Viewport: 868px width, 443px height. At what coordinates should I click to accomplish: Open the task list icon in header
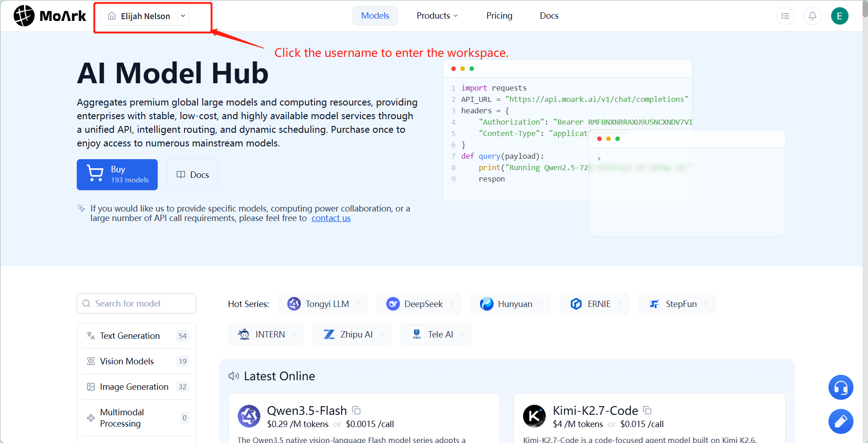(785, 16)
